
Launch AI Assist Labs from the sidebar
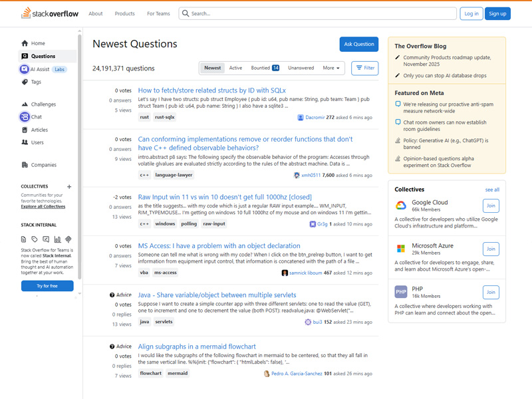pos(40,68)
